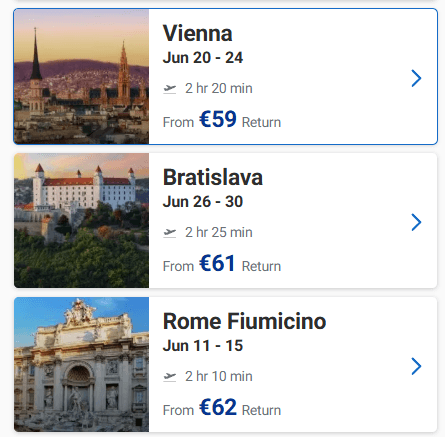Click the Rome Fiumicino chevron arrow
Viewport: 445px width, 437px height.
[416, 366]
